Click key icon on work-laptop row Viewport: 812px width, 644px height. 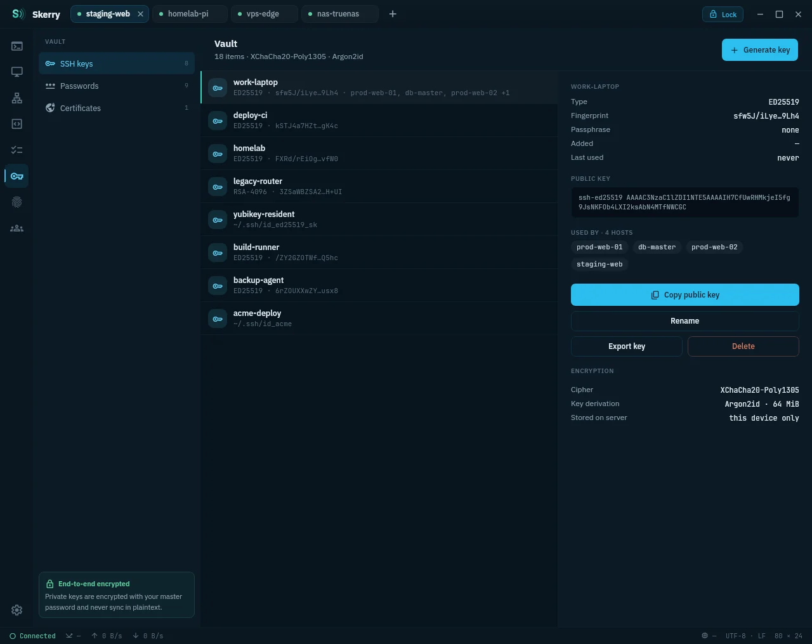[x=218, y=88]
